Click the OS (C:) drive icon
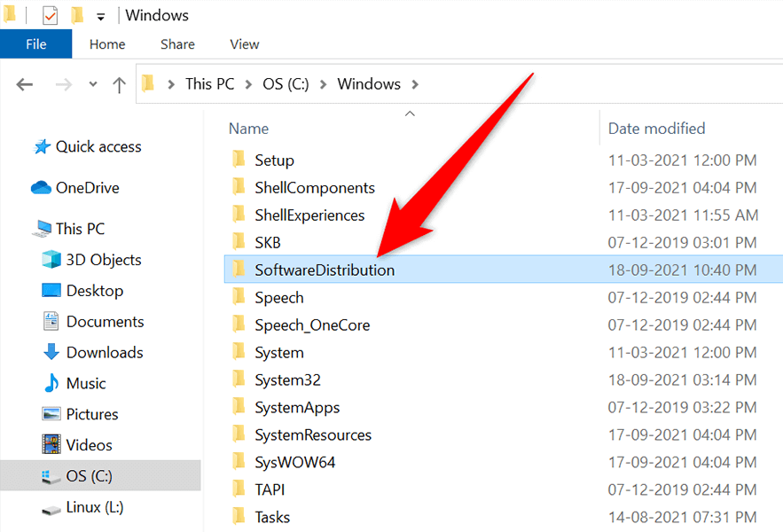Screen dimensions: 783x532 tap(51, 476)
